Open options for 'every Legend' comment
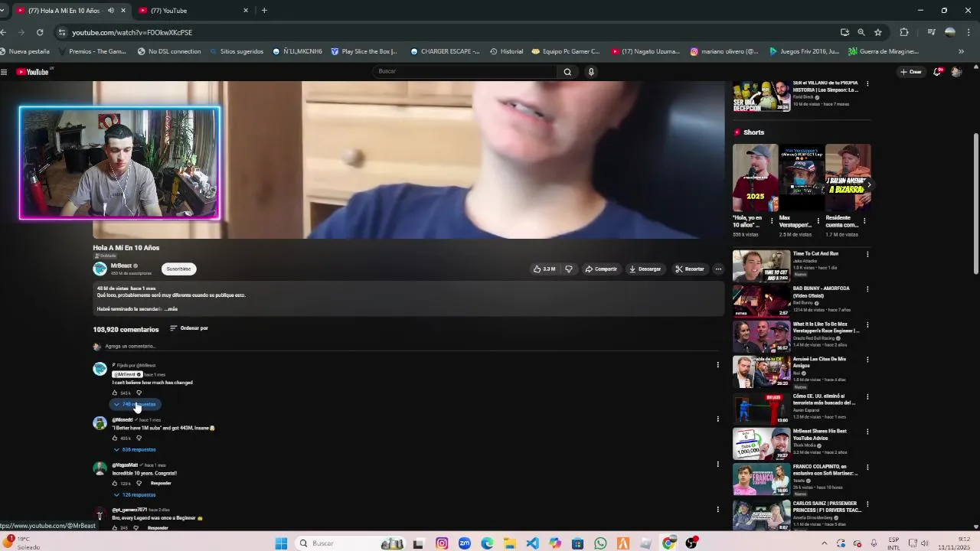The image size is (980, 551). [x=717, y=509]
